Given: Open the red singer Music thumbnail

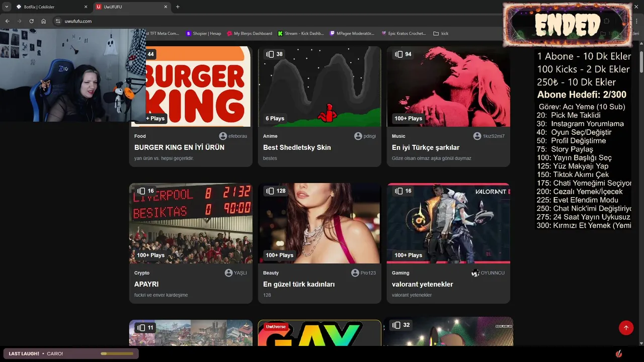Looking at the screenshot, I should pyautogui.click(x=448, y=86).
